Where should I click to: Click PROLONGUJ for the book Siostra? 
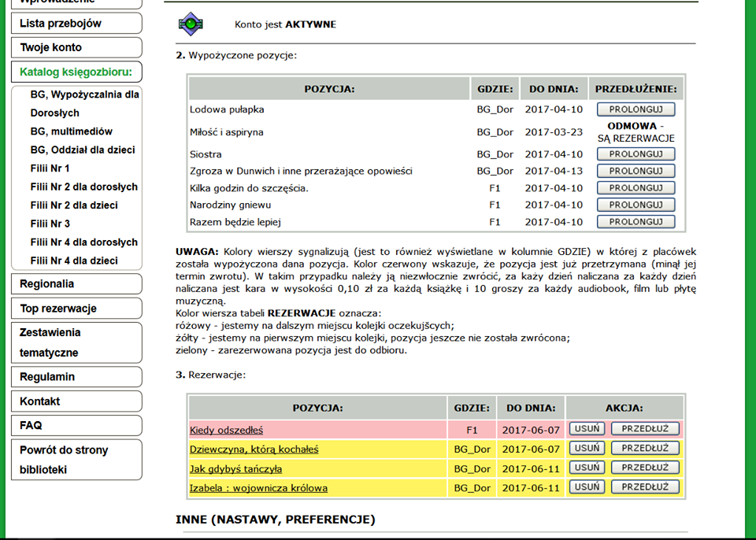coord(636,154)
